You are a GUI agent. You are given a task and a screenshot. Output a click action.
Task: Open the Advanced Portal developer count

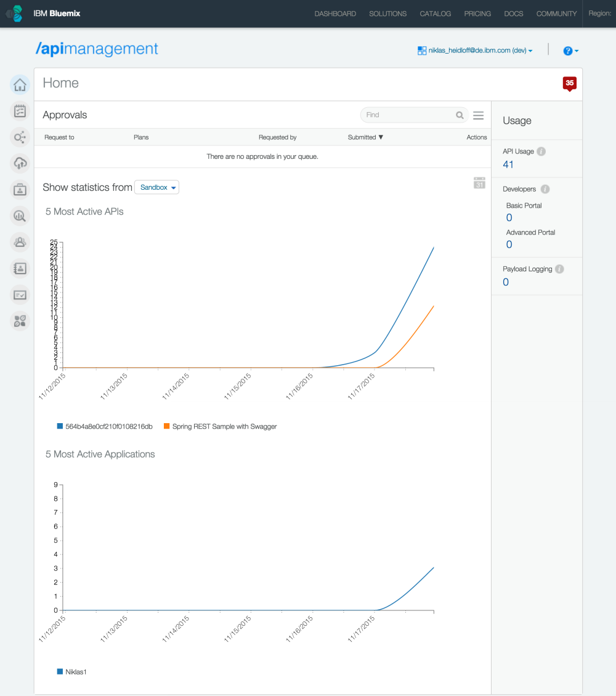point(509,245)
